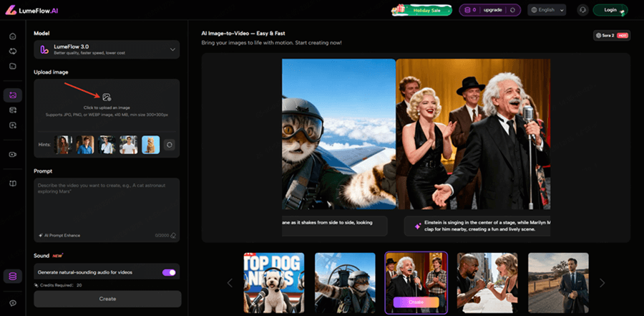The height and width of the screenshot is (316, 644).
Task: Open the English language dropdown
Action: click(x=547, y=10)
